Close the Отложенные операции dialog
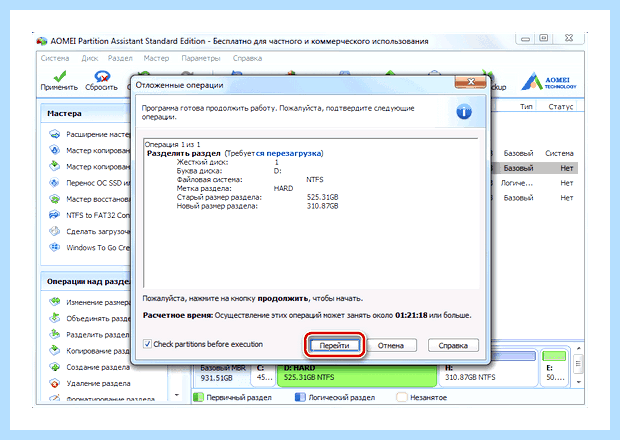 471,82
